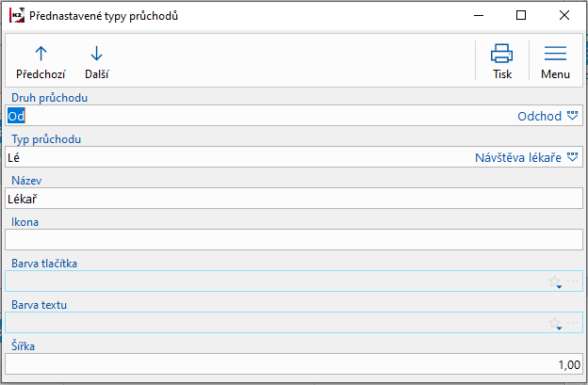Expand the Druh průchodu dropdown arrow
The image size is (588, 385).
[x=571, y=116]
